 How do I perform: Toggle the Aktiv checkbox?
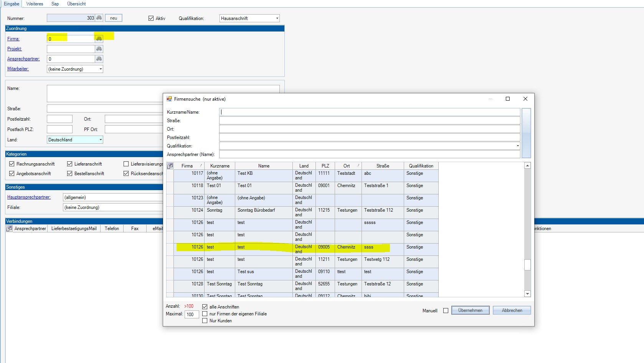click(151, 18)
